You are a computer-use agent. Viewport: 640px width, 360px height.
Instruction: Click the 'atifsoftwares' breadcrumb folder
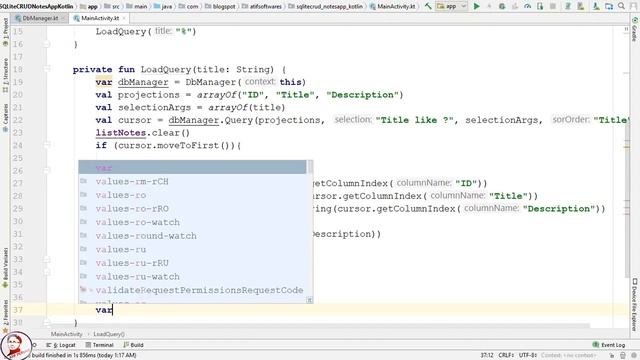[261, 6]
